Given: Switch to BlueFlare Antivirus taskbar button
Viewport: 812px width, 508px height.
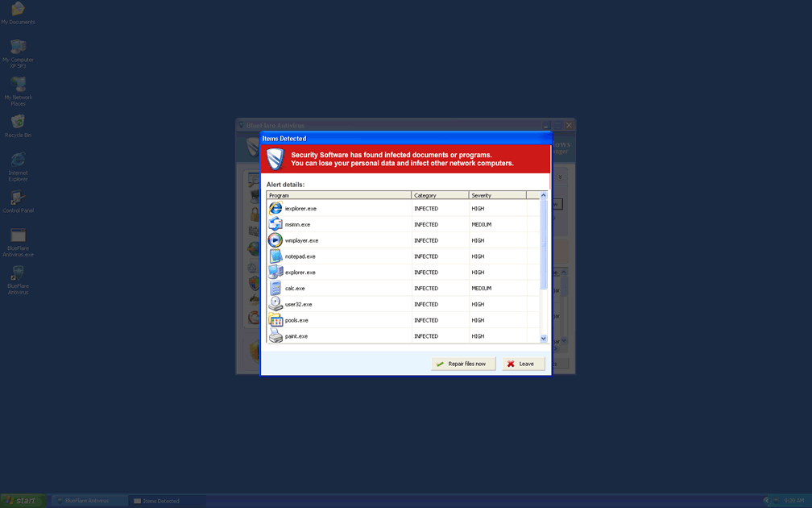Looking at the screenshot, I should (89, 501).
